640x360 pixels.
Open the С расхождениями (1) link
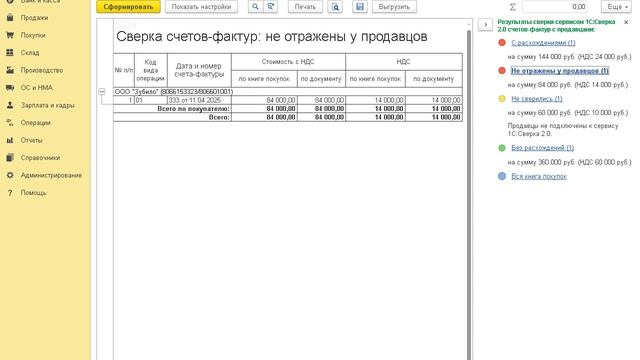543,42
